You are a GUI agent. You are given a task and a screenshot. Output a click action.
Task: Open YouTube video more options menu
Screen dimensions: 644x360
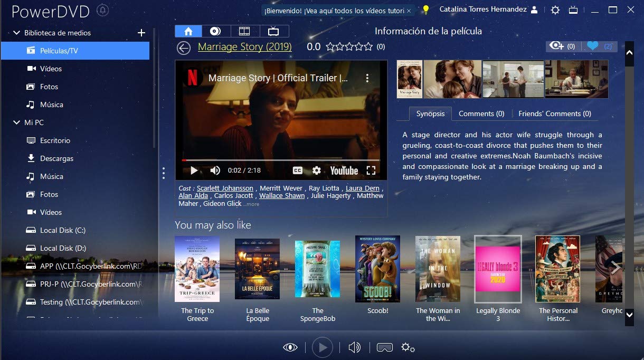(367, 78)
